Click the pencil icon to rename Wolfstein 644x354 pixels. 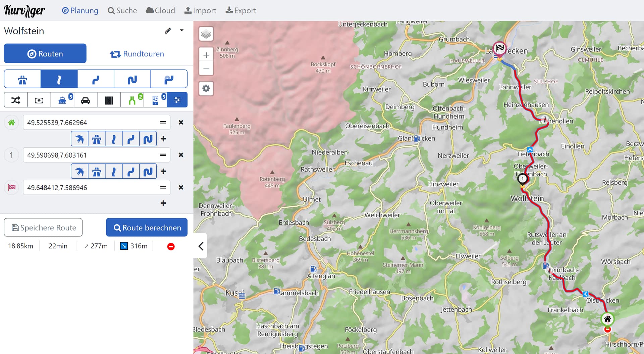click(x=168, y=31)
